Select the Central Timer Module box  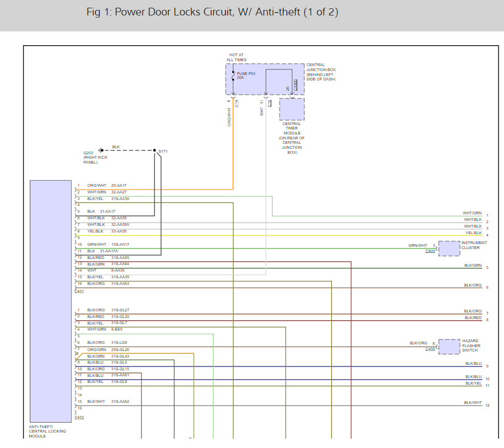292,109
